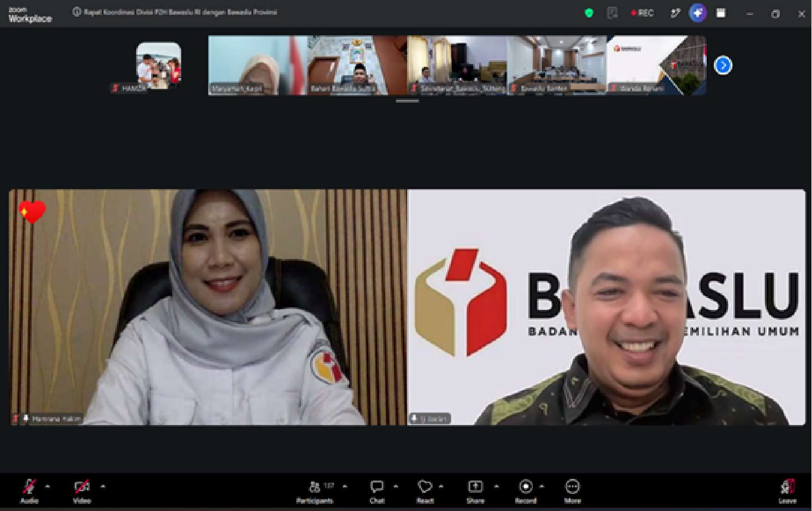
Task: Show next participants with blue arrow
Action: coord(723,65)
